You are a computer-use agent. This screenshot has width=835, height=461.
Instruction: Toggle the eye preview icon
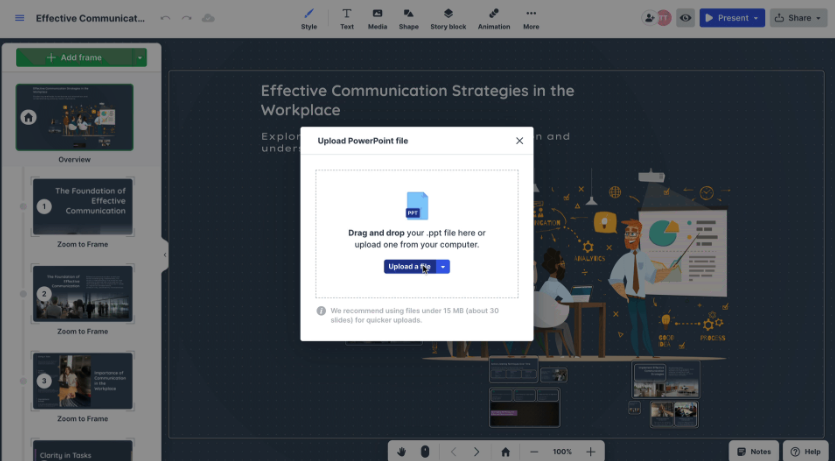[x=685, y=18]
